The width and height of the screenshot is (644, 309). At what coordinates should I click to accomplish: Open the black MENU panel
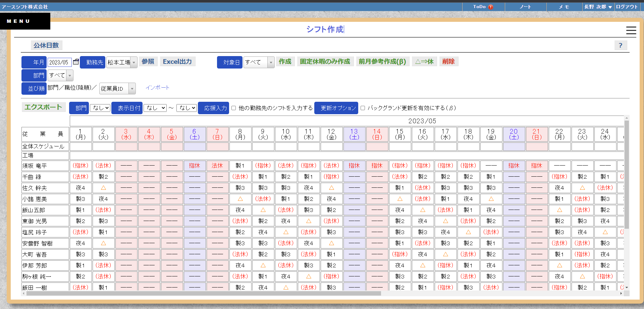25,21
